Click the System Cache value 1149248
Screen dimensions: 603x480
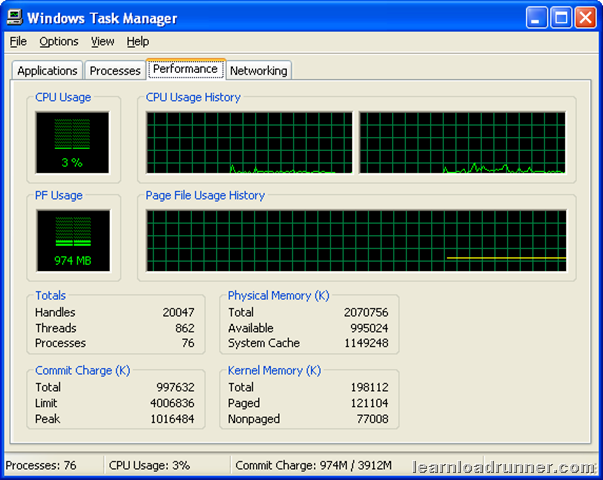click(x=366, y=343)
